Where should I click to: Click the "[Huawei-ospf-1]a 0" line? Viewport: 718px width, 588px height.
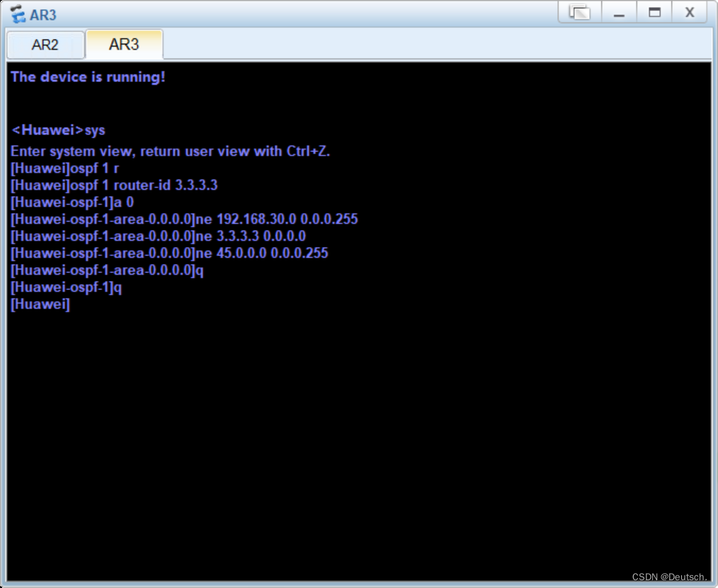(72, 202)
